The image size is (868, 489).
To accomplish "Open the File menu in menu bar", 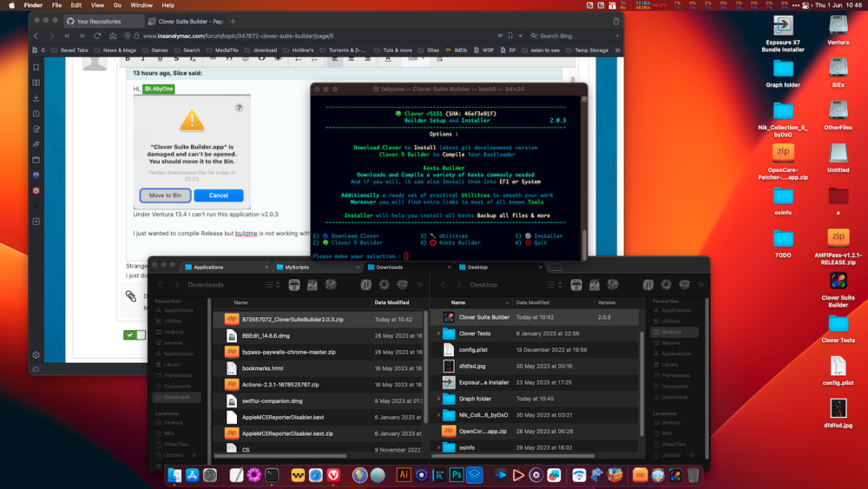I will click(x=56, y=5).
